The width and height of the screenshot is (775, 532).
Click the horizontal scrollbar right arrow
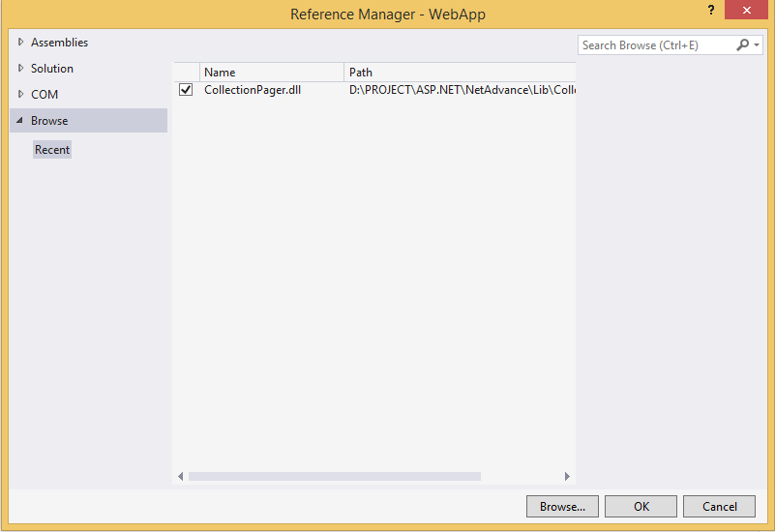[567, 476]
